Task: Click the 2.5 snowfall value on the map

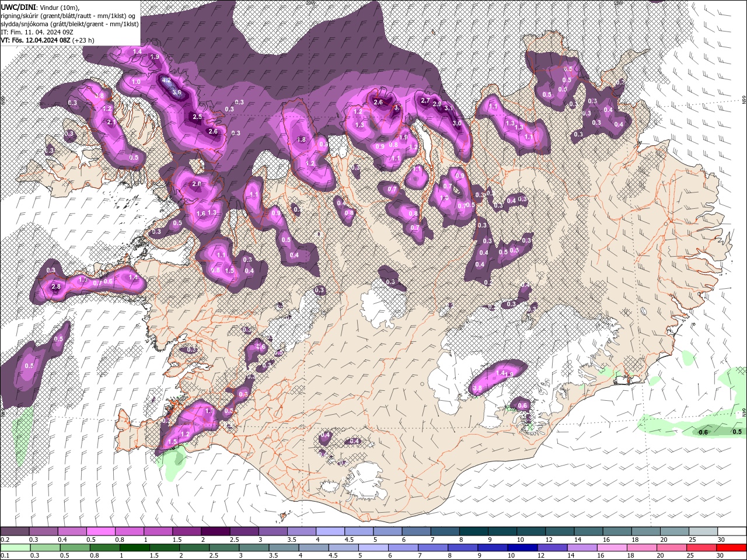Action: 197,117
